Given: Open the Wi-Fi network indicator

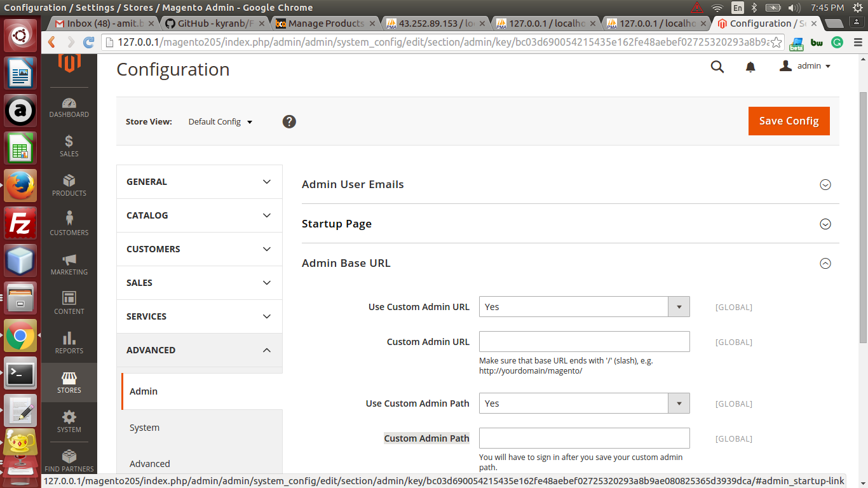Looking at the screenshot, I should tap(717, 8).
